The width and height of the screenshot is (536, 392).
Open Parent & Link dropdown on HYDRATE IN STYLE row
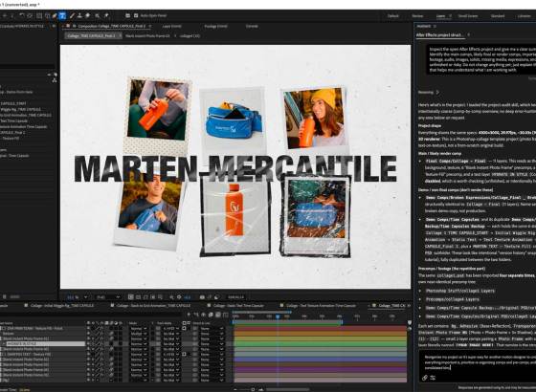click(x=212, y=344)
